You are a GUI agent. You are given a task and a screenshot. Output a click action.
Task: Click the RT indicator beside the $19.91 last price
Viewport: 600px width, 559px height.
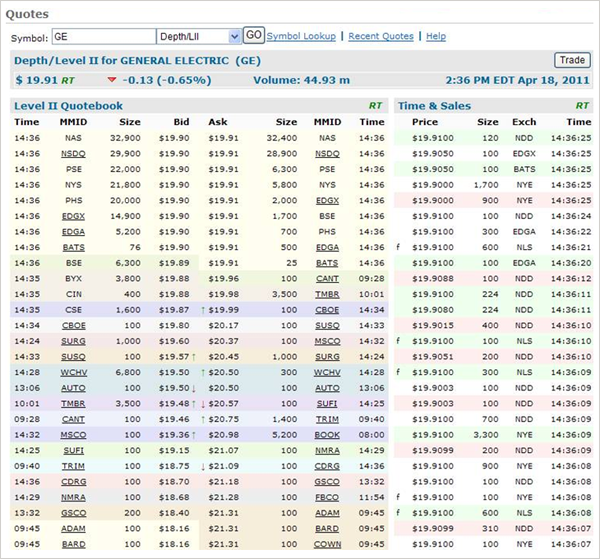pos(68,80)
